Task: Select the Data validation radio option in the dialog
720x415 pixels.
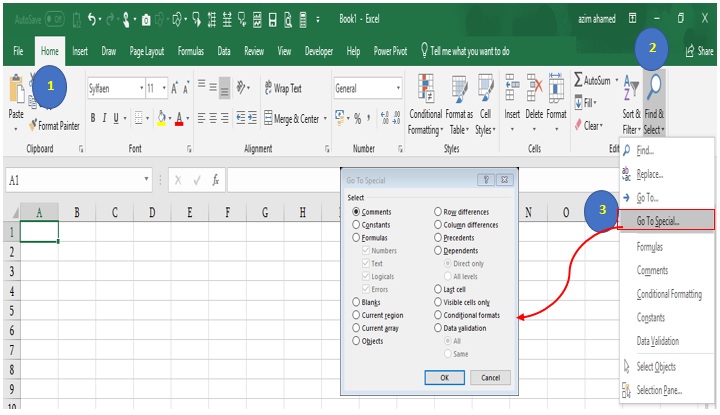Action: click(x=438, y=328)
